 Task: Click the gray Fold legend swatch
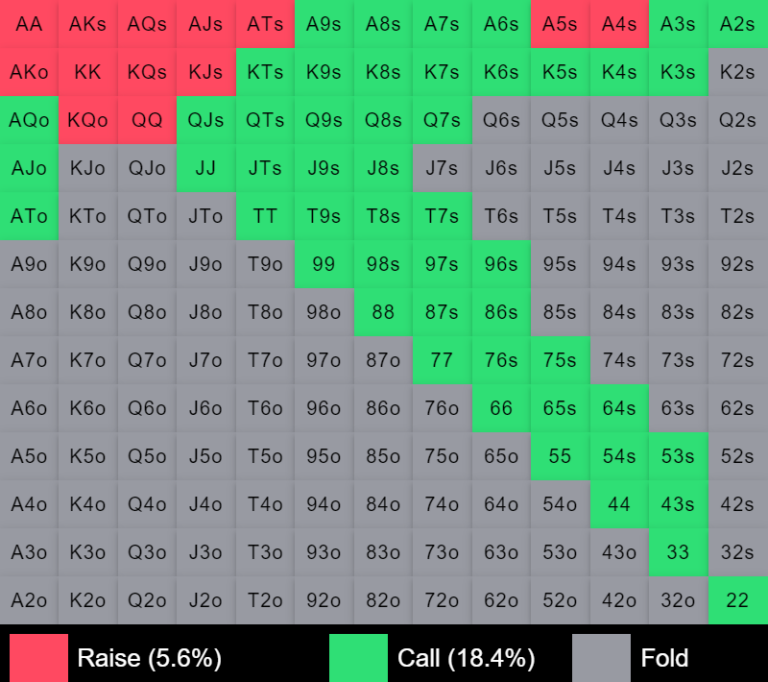coord(601,658)
